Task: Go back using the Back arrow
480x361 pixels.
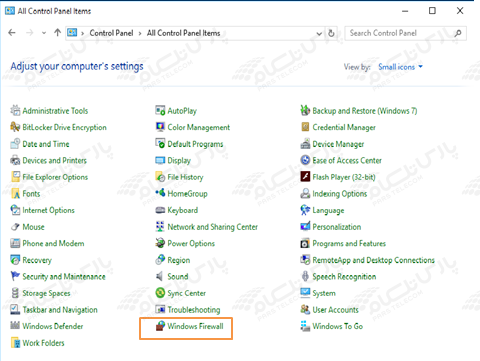Action: 12,33
